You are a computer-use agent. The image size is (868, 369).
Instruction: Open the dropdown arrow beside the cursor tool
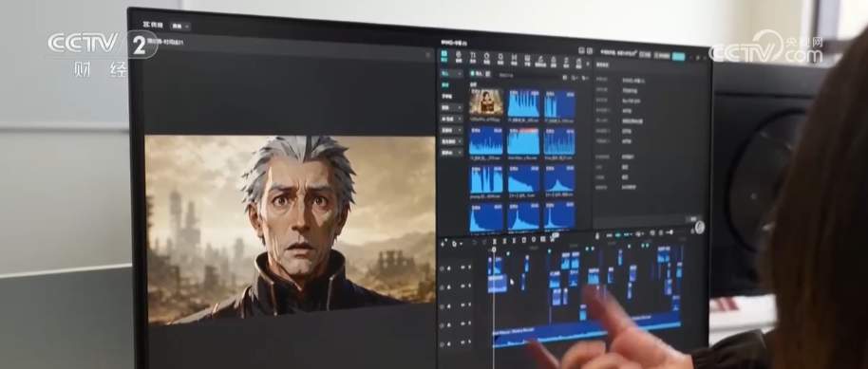pyautogui.click(x=461, y=244)
